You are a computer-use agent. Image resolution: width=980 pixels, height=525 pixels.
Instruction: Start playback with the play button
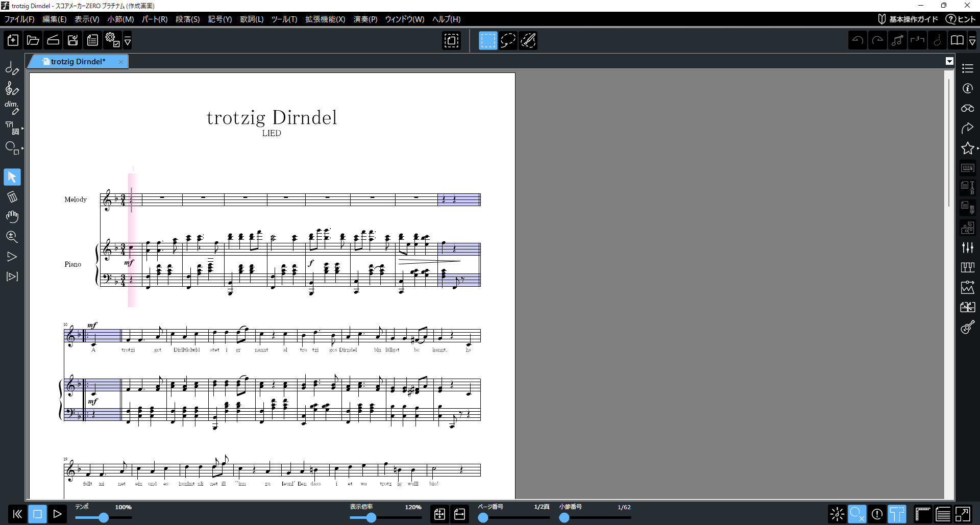click(57, 514)
